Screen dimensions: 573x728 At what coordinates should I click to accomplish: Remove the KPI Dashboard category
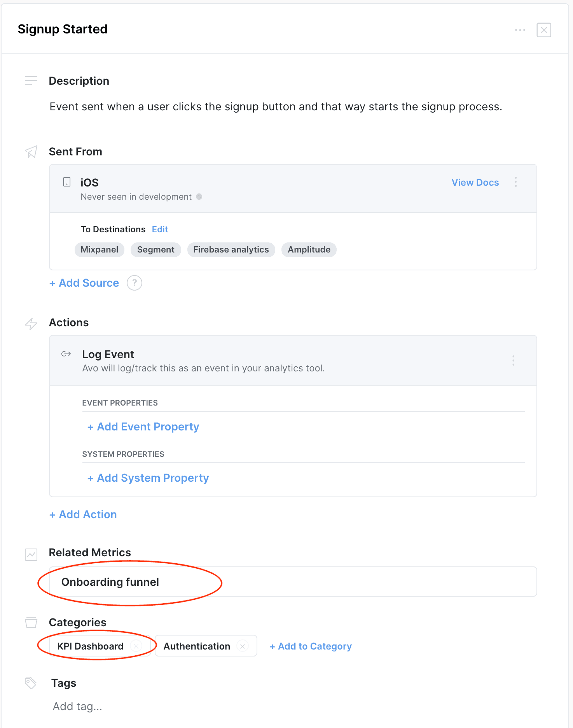click(x=136, y=646)
